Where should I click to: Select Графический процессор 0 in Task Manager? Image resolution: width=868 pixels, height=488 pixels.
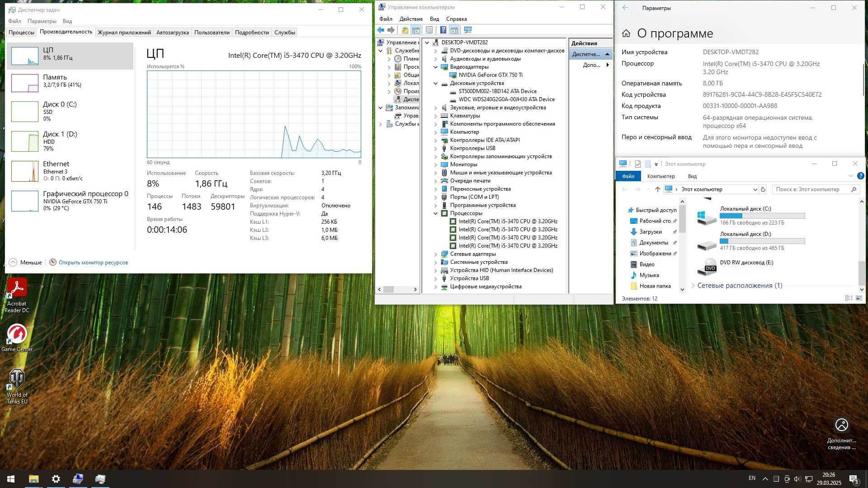pos(70,201)
